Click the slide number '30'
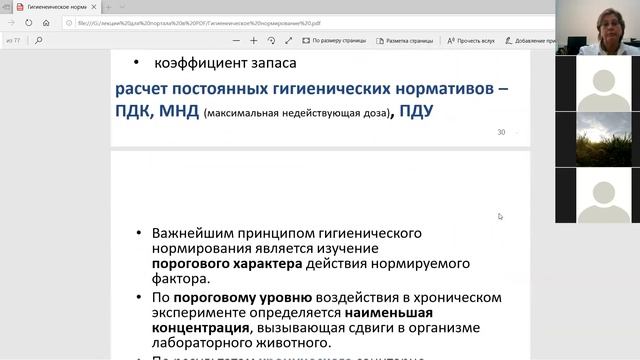Screen dimensions: 640x360 coord(501,132)
